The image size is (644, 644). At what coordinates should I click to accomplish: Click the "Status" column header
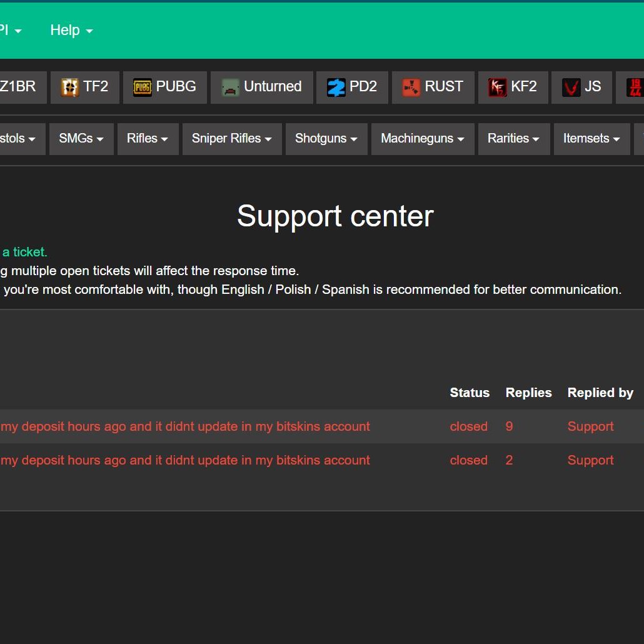(470, 393)
